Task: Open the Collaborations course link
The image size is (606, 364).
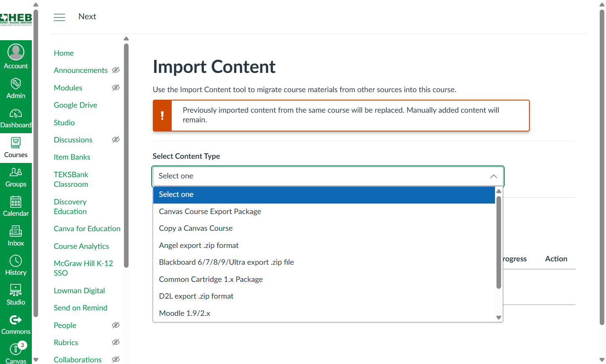Action: tap(77, 360)
